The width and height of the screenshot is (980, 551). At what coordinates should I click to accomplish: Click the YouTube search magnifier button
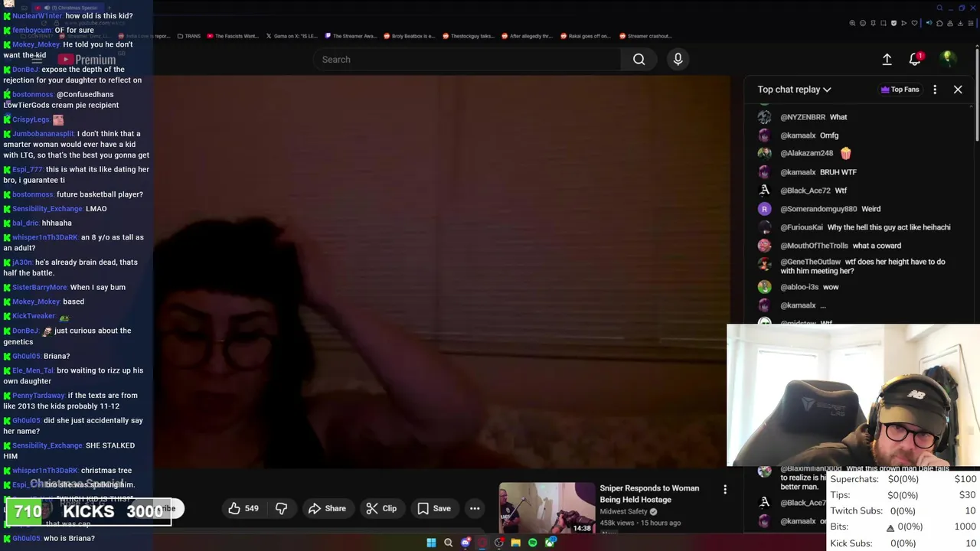coord(639,60)
